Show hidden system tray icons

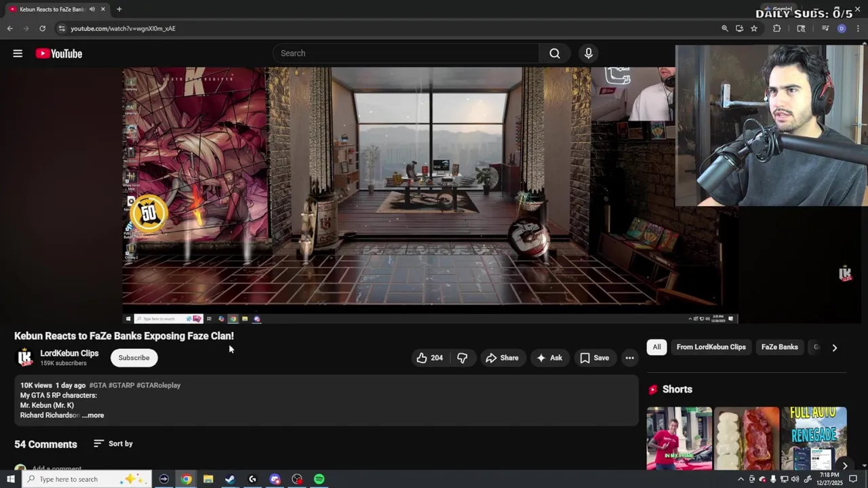[x=741, y=479]
